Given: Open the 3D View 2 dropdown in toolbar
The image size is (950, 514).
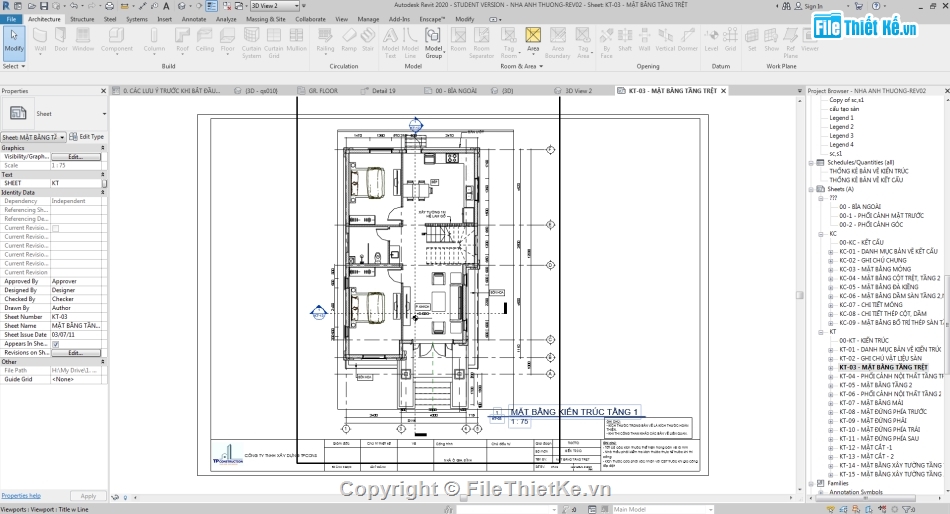Looking at the screenshot, I should (275, 5).
